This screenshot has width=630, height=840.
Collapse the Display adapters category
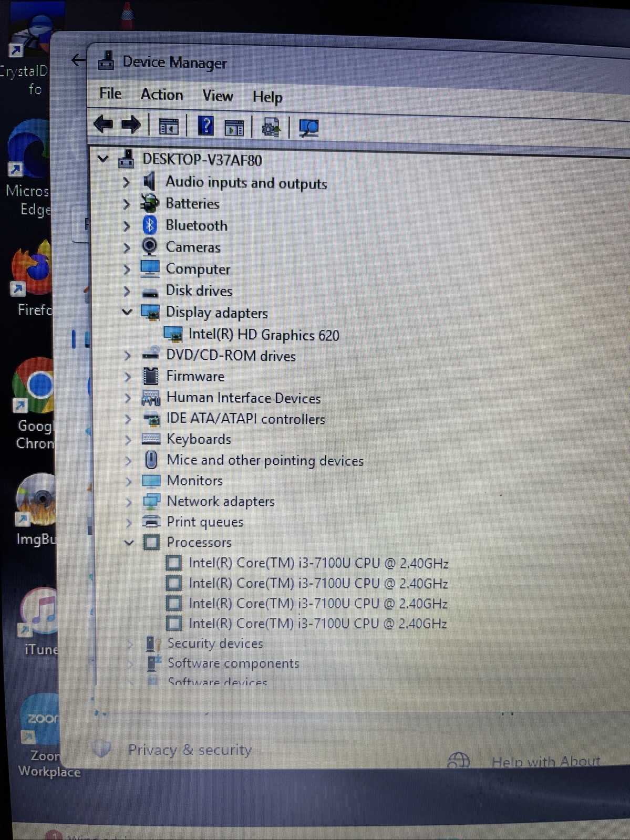tap(127, 312)
